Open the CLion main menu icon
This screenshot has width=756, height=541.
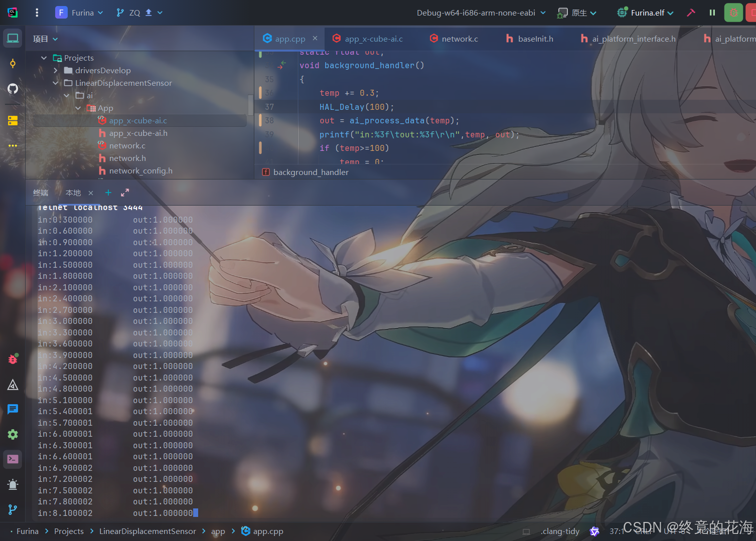click(13, 13)
